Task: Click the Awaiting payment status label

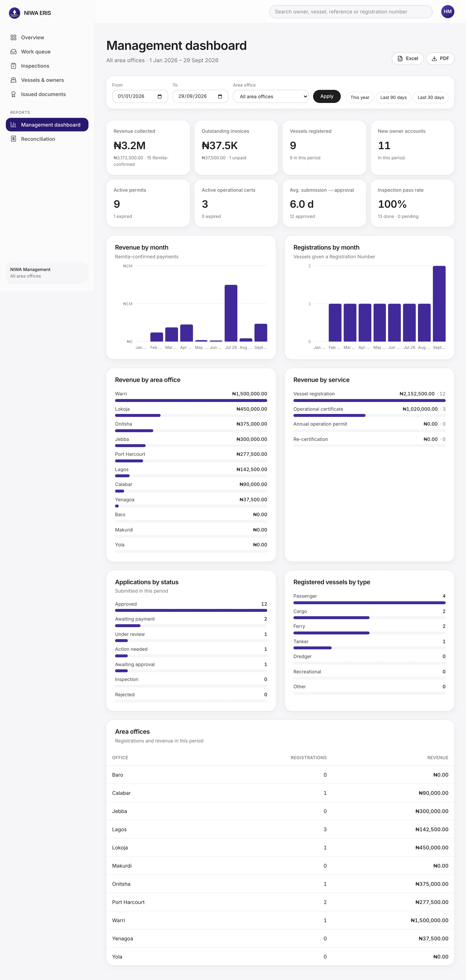Action: coord(135,619)
